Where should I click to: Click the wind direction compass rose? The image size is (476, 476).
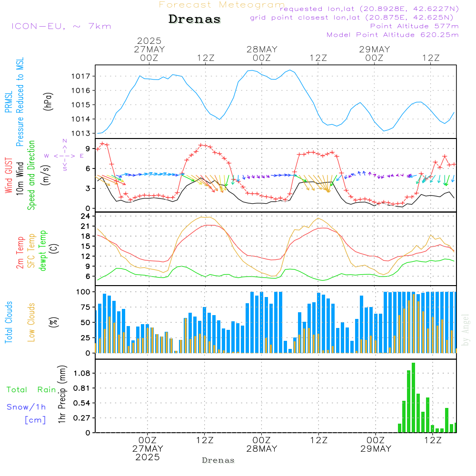click(64, 156)
